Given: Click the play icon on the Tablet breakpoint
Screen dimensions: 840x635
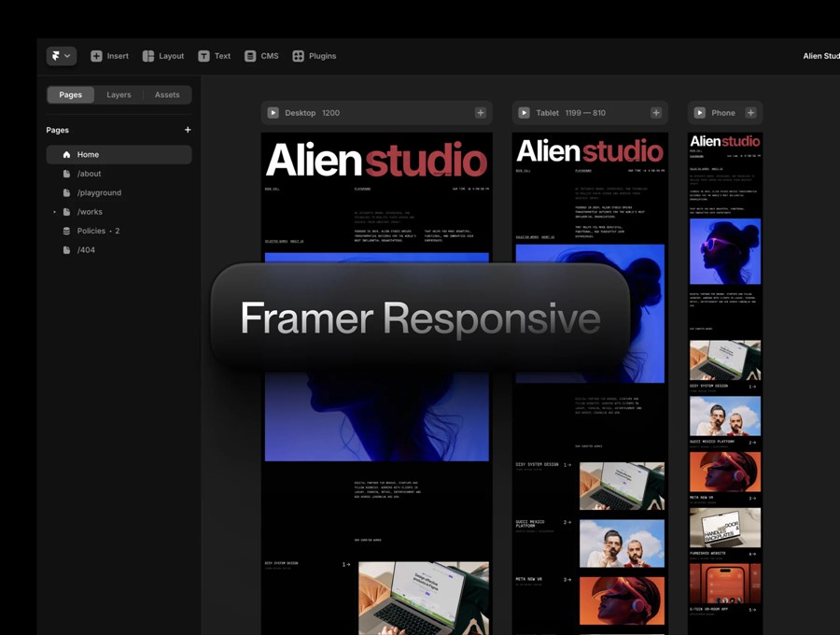Looking at the screenshot, I should pos(524,112).
